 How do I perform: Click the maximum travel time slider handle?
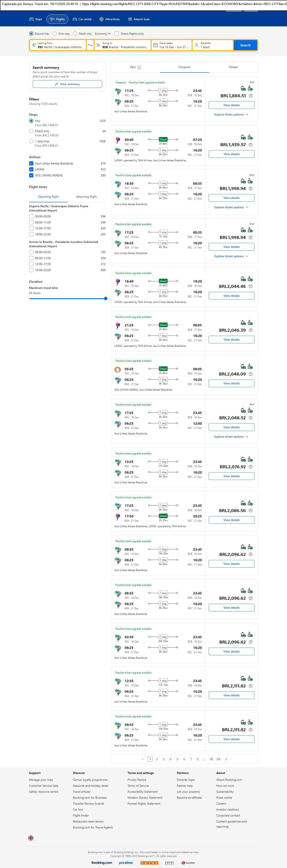click(106, 298)
